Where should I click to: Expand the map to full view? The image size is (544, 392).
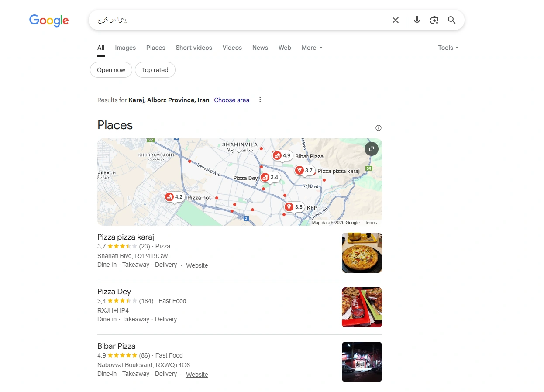click(x=371, y=149)
